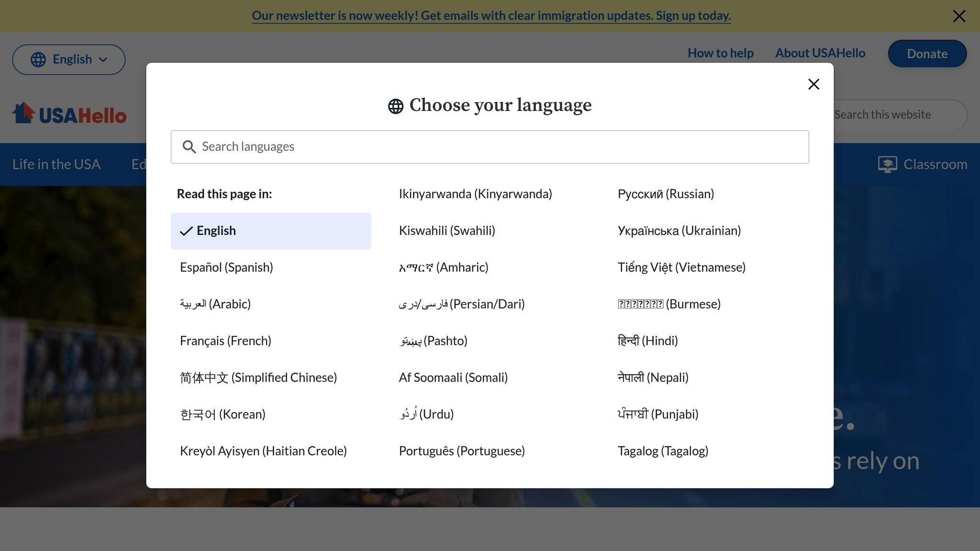Screen dimensions: 980x551
Task: Close the language chooser dialog
Action: [813, 84]
